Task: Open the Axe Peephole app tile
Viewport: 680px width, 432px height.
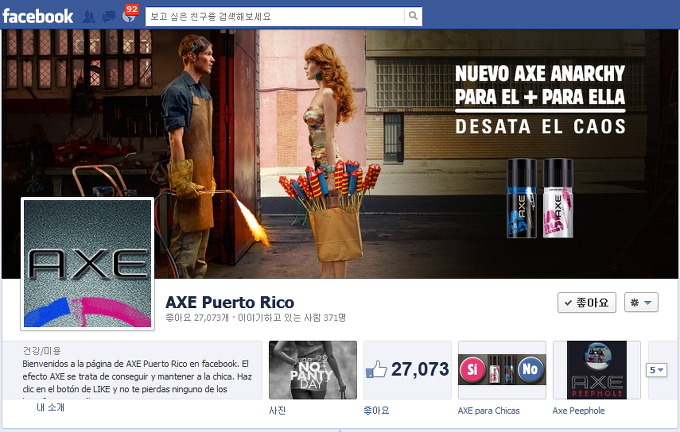Action: coord(596,370)
